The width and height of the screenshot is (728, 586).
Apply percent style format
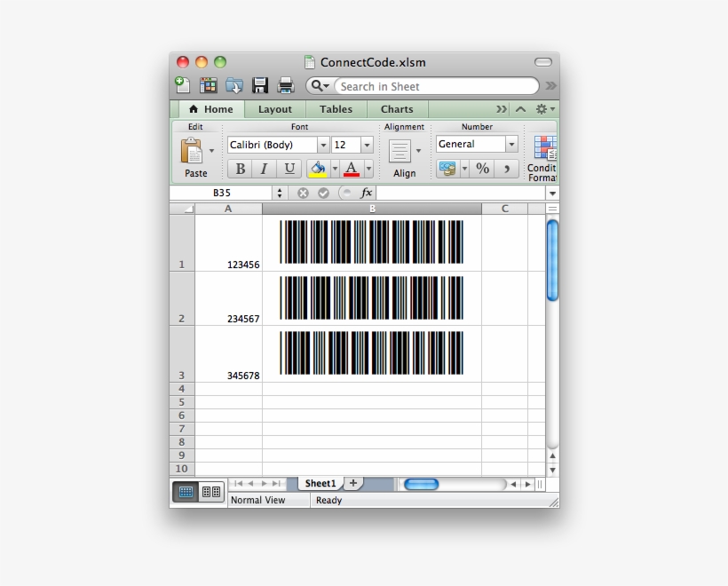[482, 169]
